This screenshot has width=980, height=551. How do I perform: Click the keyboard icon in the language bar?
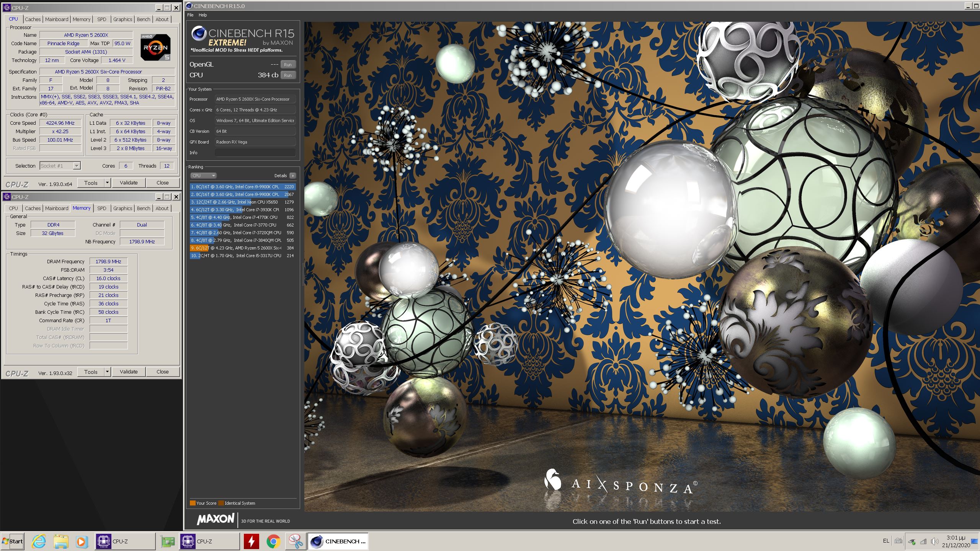[x=898, y=541]
